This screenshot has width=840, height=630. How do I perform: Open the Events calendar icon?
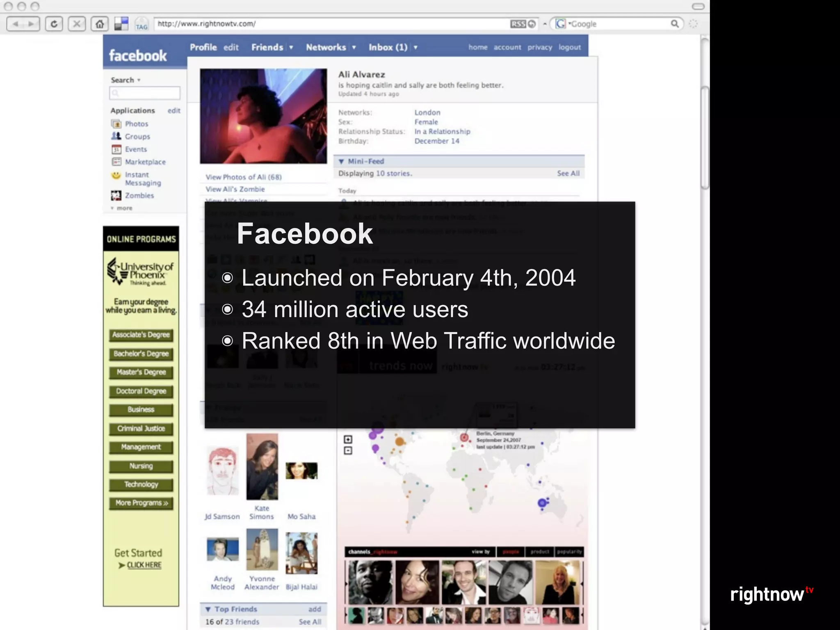(x=116, y=149)
